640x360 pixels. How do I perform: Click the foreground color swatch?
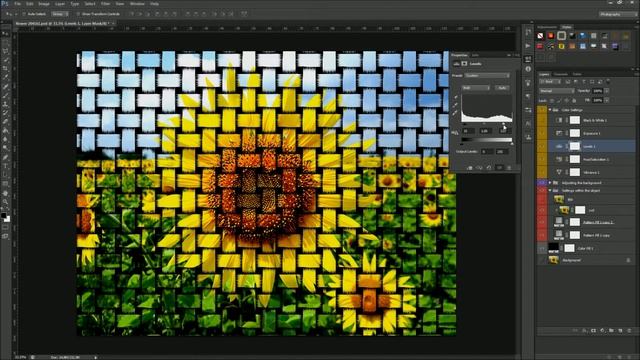tap(4, 216)
